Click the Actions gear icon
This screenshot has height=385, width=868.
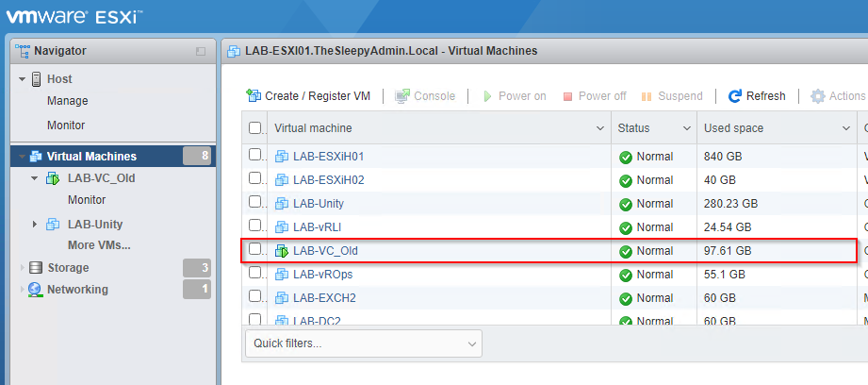(x=818, y=96)
